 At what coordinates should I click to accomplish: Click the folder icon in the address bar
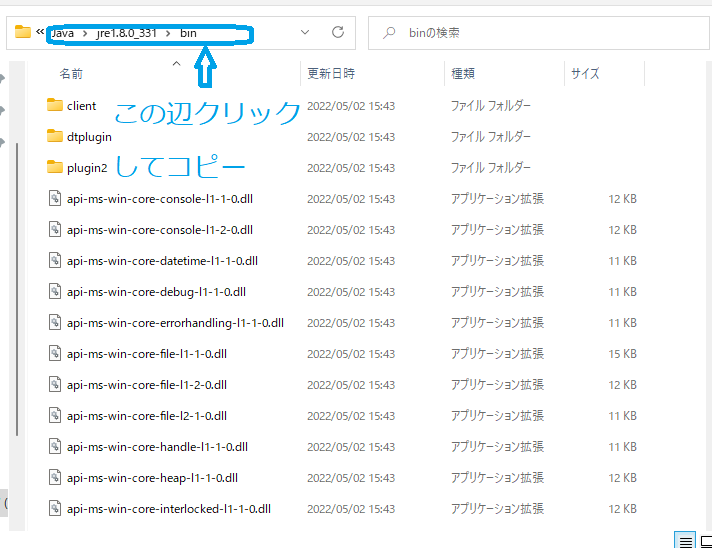tap(23, 32)
